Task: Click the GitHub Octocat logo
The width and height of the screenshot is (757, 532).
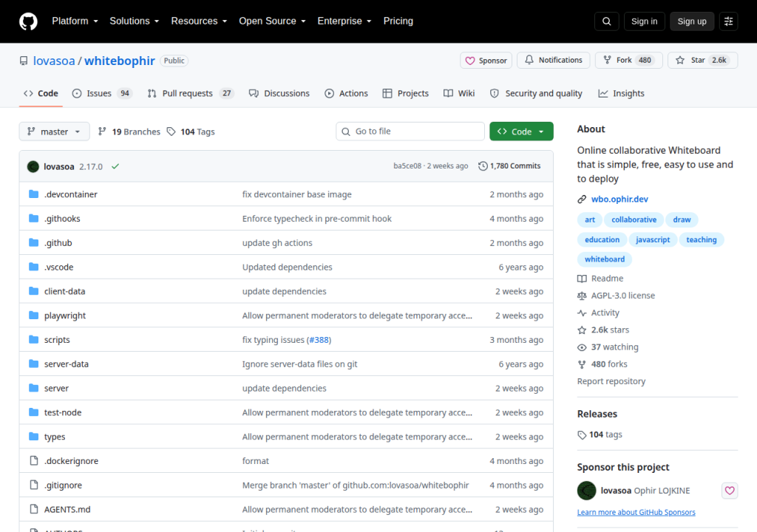Action: click(x=28, y=21)
